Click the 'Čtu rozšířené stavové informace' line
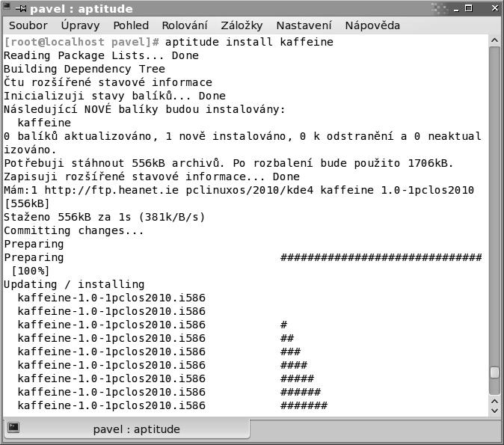 point(108,82)
